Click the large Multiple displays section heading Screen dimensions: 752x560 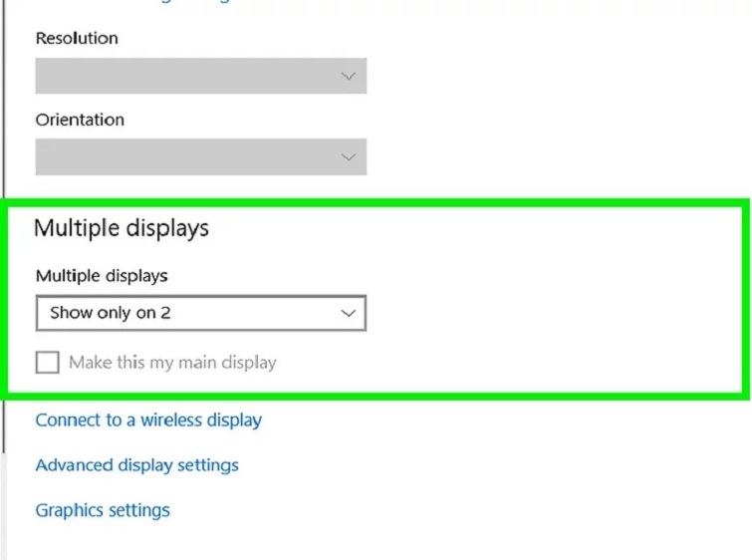tap(122, 228)
